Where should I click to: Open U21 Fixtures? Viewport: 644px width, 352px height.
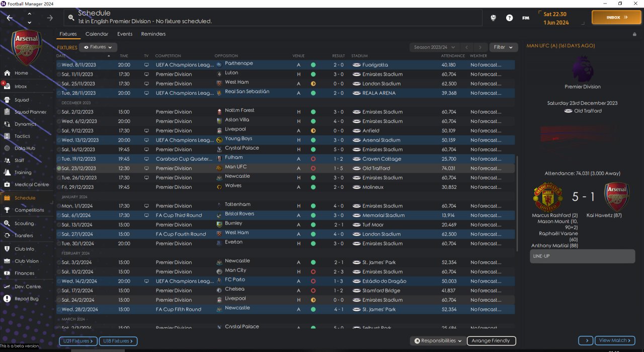78,341
